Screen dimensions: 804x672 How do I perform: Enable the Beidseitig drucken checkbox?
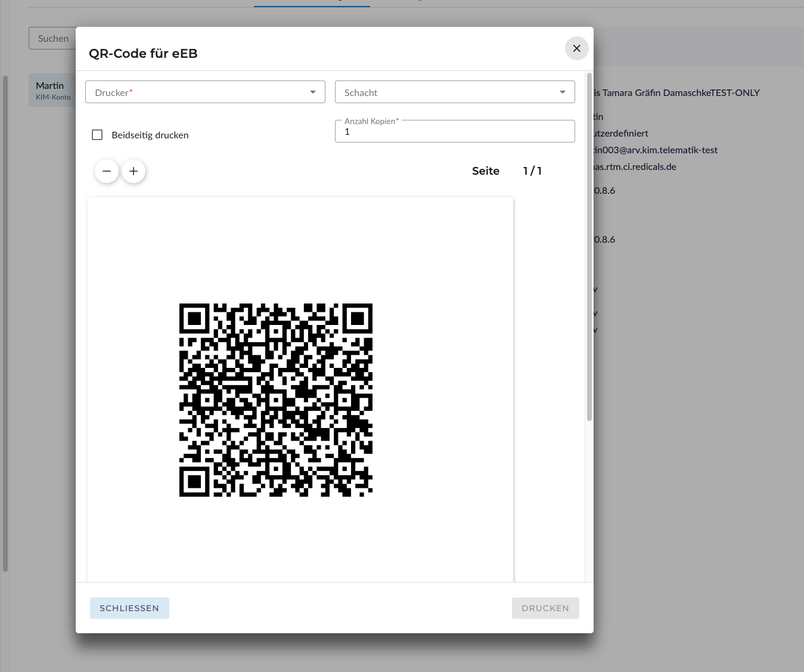pyautogui.click(x=97, y=135)
